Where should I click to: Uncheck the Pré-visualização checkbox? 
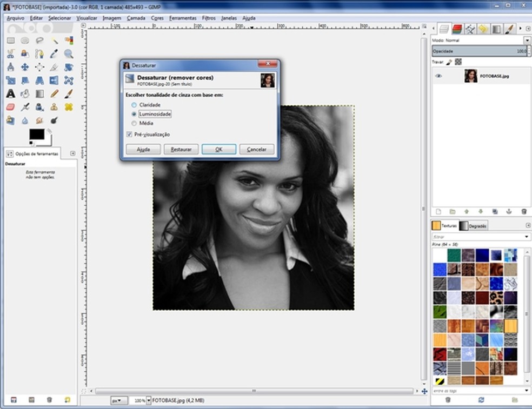point(129,134)
